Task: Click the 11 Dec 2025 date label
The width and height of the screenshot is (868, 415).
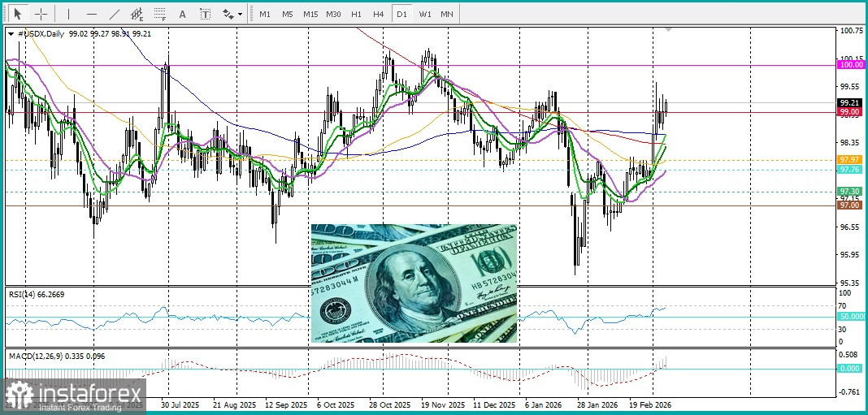Action: [494, 405]
